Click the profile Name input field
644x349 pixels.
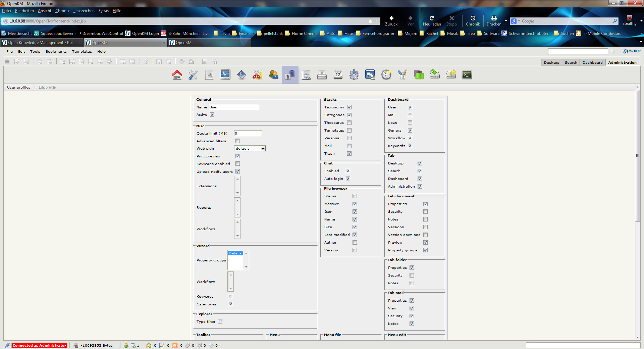coord(234,107)
